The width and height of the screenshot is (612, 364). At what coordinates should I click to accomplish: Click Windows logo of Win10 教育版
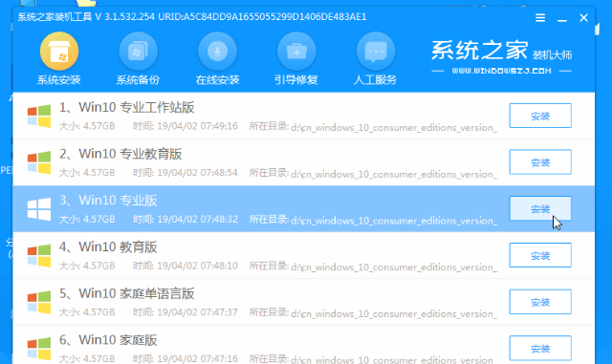coord(39,255)
